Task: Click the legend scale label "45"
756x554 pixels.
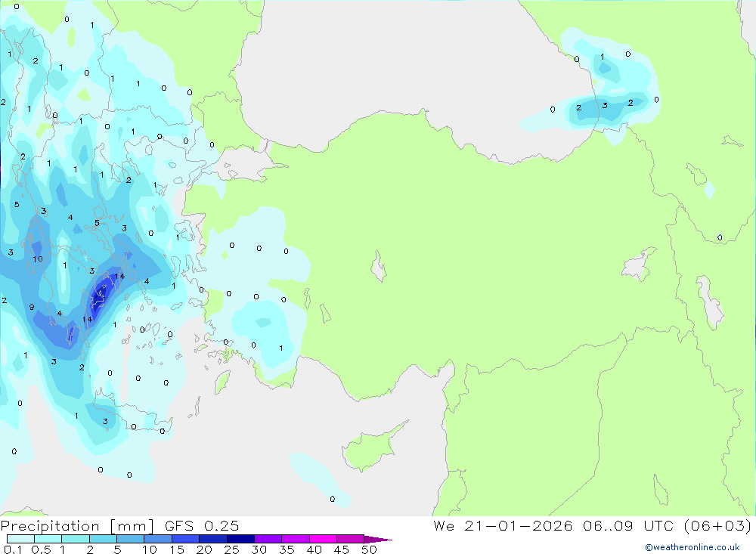Action: (x=342, y=549)
